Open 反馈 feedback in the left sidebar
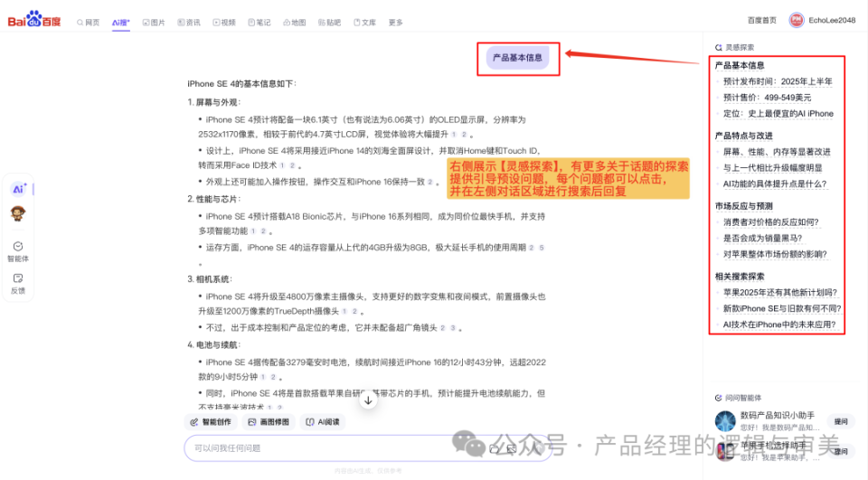The image size is (868, 480). coord(18,284)
